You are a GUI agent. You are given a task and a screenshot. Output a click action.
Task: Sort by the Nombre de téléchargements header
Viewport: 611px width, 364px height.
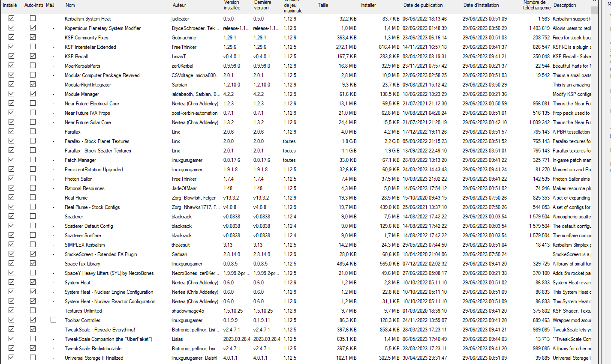[536, 5]
